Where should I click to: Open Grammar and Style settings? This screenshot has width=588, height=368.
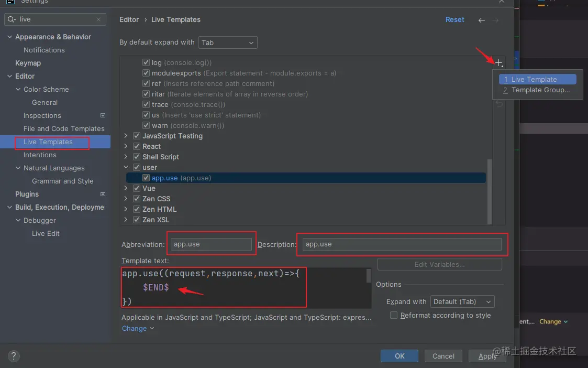[63, 181]
